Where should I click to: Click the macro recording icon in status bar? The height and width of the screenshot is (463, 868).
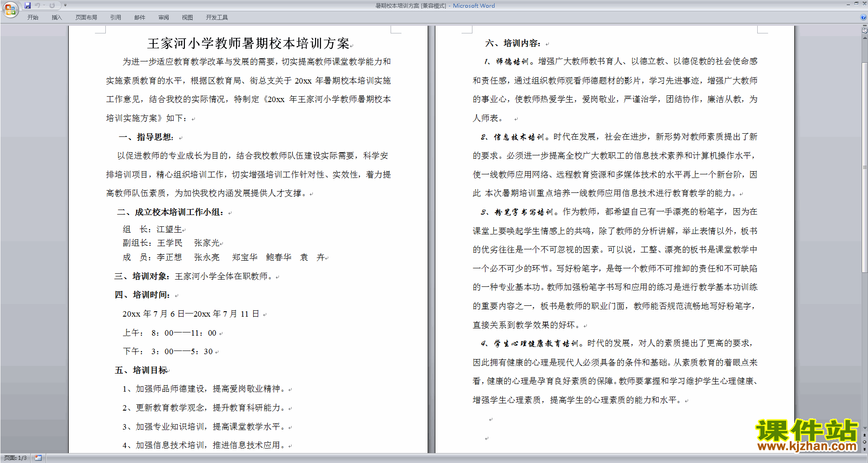[38, 458]
